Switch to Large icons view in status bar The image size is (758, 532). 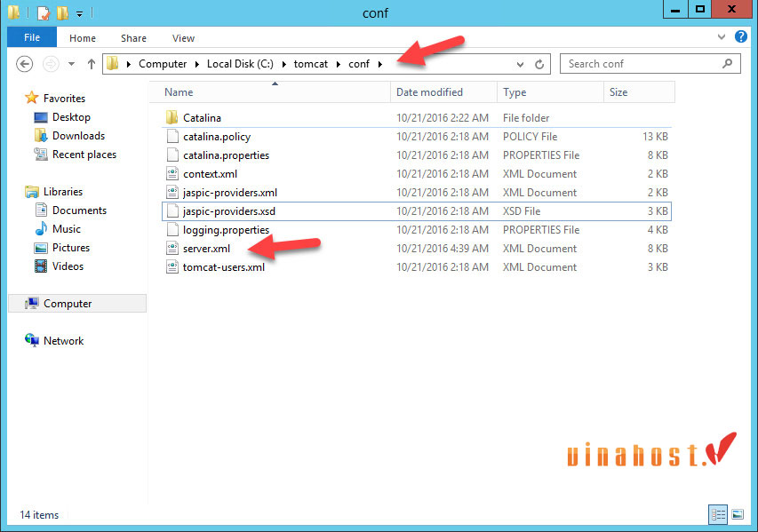738,514
